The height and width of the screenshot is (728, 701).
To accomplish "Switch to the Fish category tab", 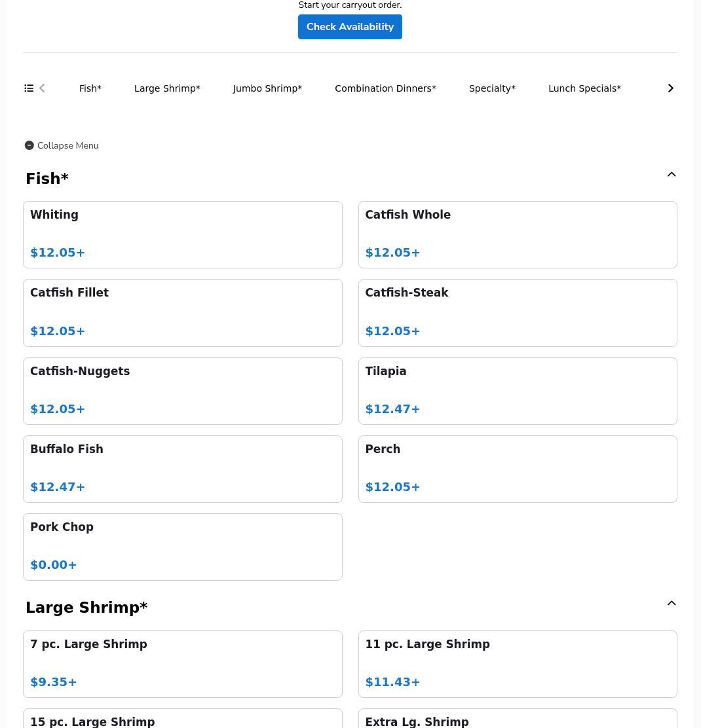I will 90,88.
